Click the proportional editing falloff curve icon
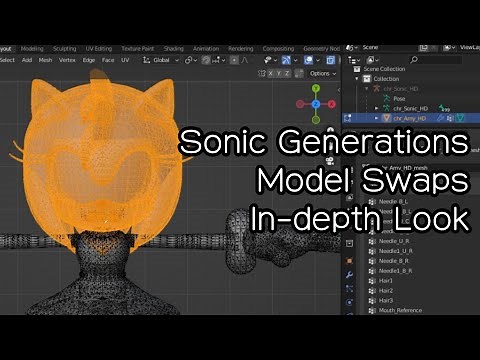Screen dimensions: 480x360 pos(245,60)
